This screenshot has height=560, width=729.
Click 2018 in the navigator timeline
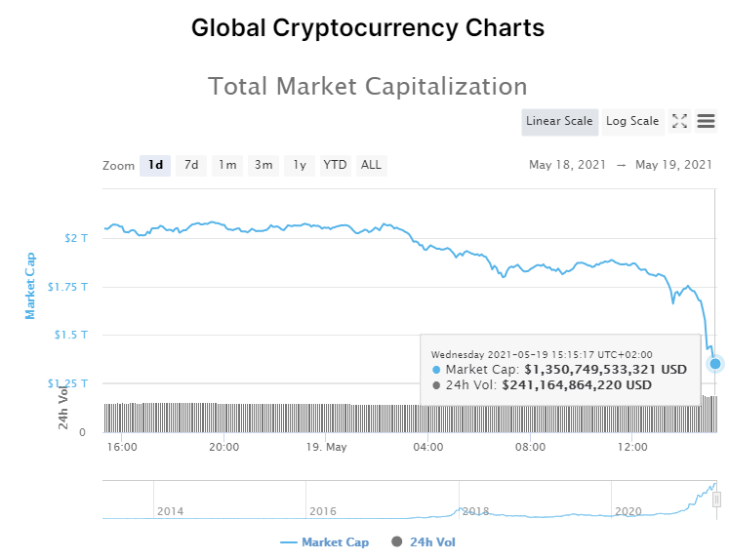point(475,511)
